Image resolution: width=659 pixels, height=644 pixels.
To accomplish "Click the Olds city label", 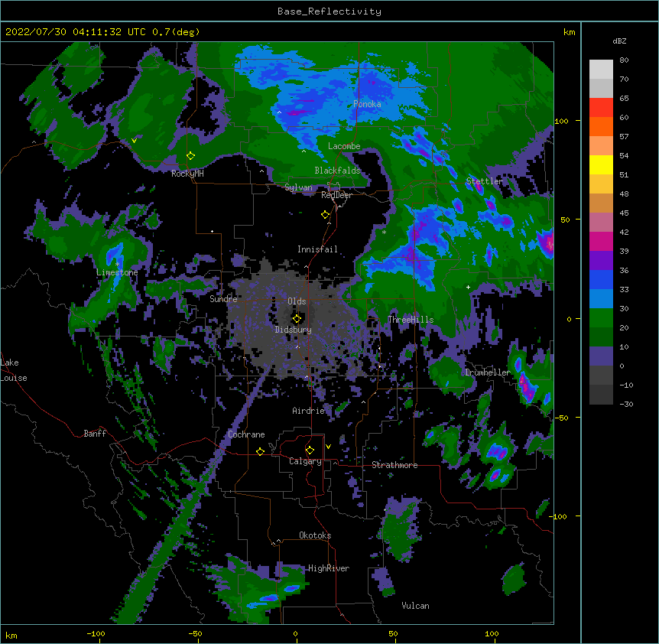I will click(297, 301).
